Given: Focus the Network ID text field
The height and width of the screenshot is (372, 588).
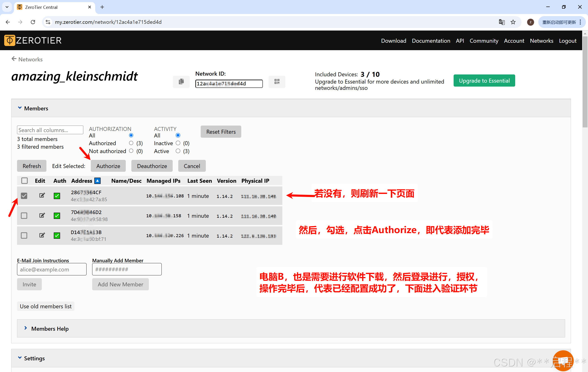Looking at the screenshot, I should click(229, 84).
